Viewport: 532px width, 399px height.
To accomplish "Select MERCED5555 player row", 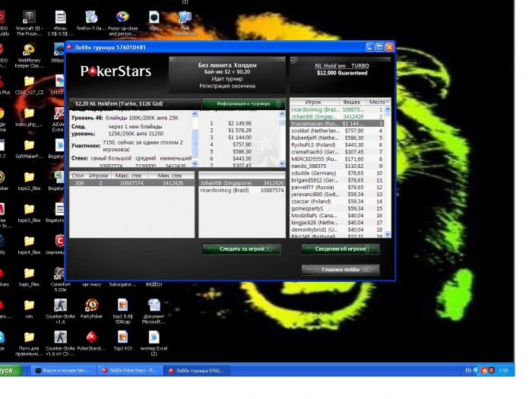I will [x=337, y=159].
